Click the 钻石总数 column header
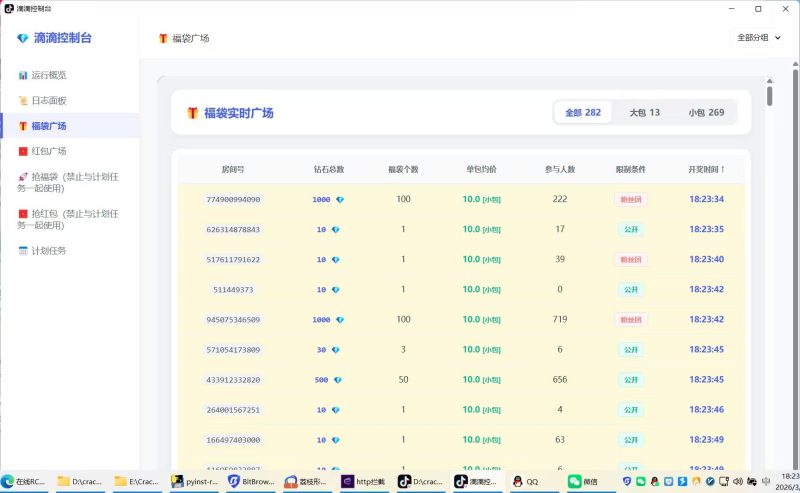 pyautogui.click(x=329, y=169)
